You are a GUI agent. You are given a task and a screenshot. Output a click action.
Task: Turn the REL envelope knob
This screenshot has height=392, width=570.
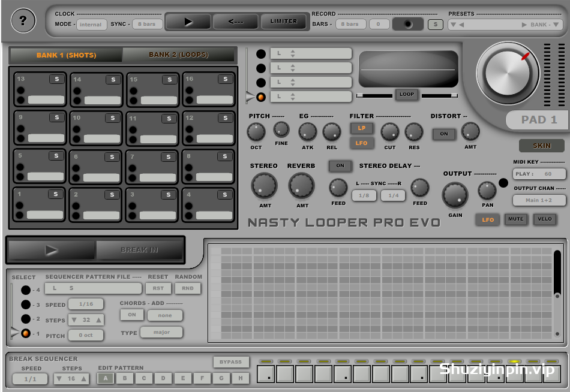(332, 131)
